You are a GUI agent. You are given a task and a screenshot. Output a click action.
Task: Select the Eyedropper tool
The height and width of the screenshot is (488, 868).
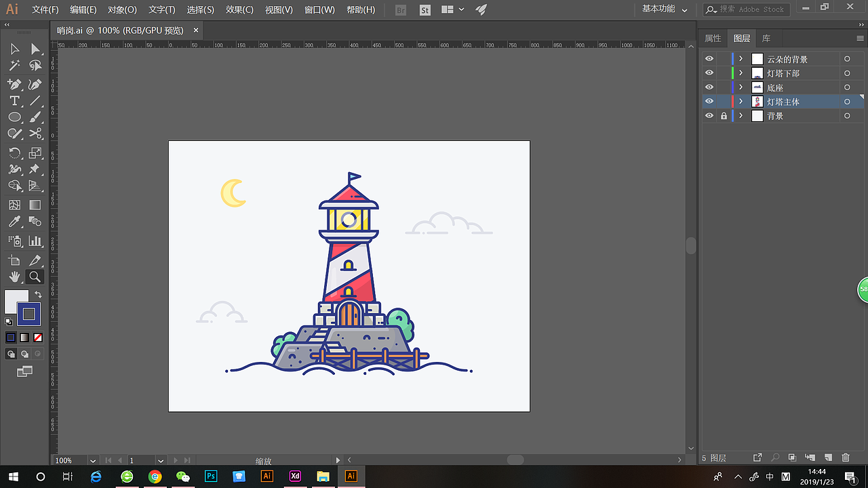coord(14,222)
